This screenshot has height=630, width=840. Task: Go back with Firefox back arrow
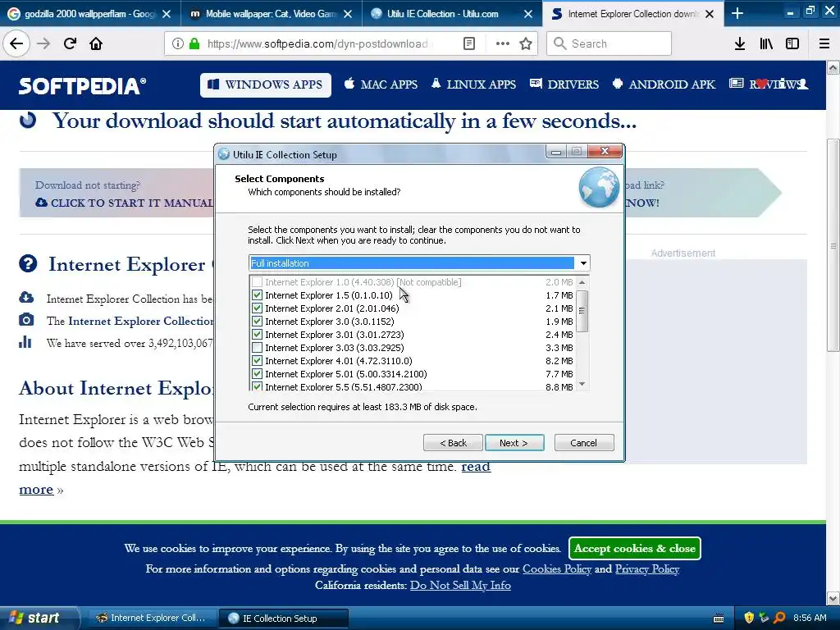(x=16, y=43)
